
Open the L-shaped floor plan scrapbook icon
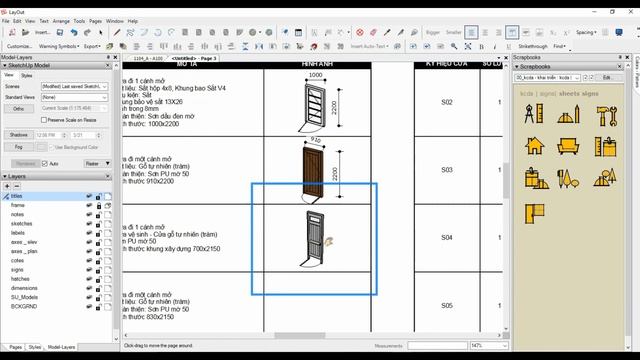pos(535,213)
